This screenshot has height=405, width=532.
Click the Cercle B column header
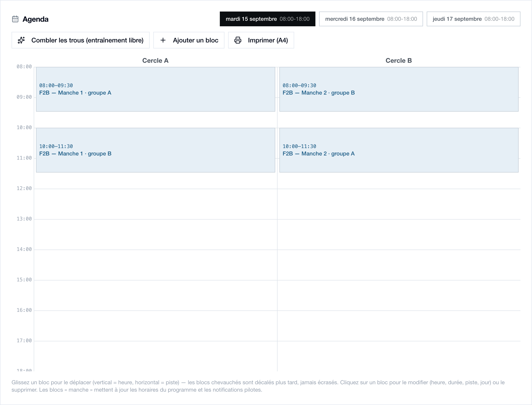399,60
